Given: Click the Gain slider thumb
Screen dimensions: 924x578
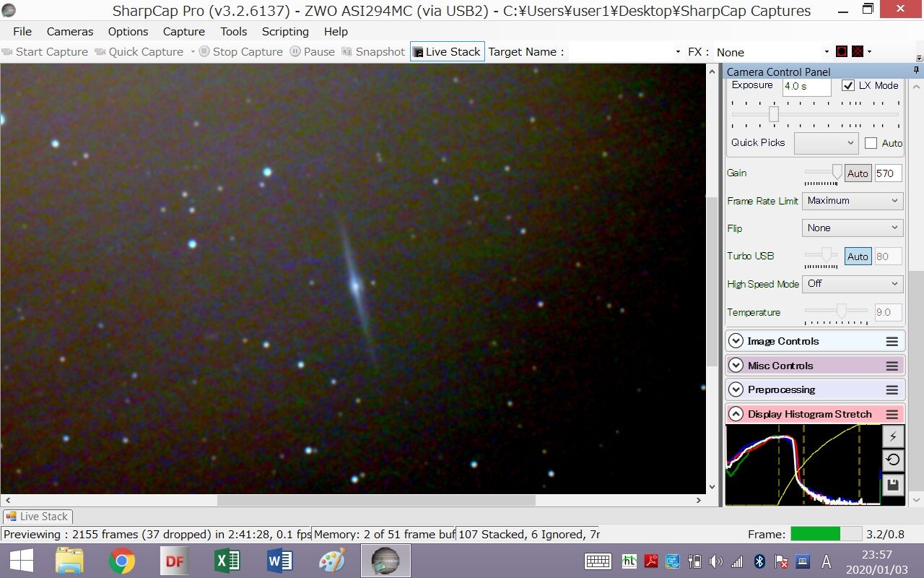Looking at the screenshot, I should pyautogui.click(x=837, y=172).
